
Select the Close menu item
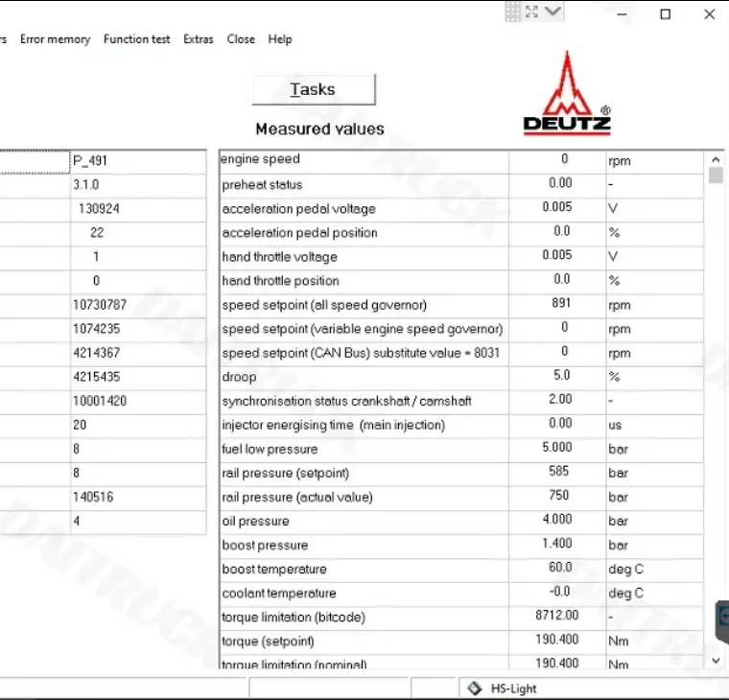click(241, 39)
